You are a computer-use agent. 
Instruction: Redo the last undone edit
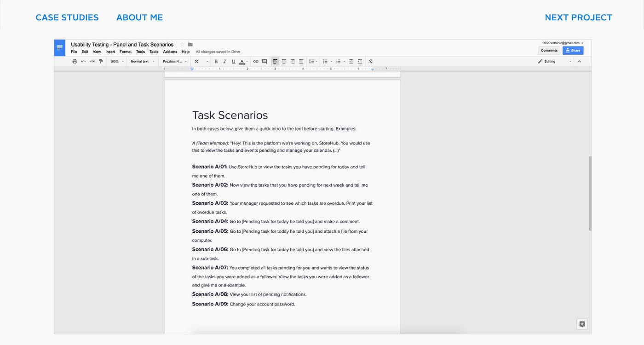tap(92, 62)
